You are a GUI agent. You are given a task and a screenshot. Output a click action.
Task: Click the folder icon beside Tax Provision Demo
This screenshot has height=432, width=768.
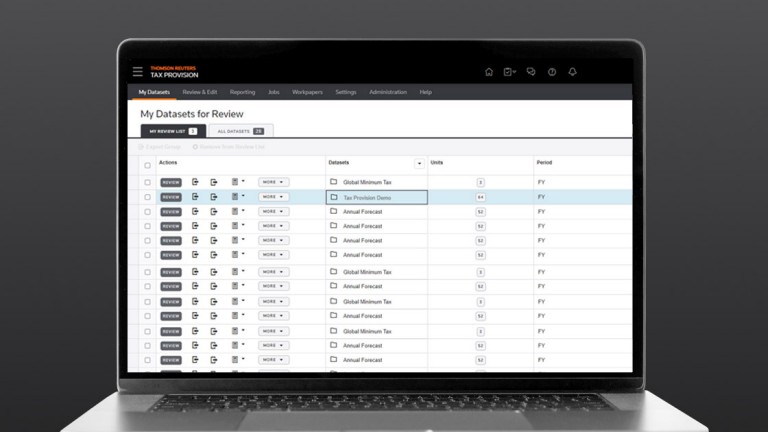334,197
